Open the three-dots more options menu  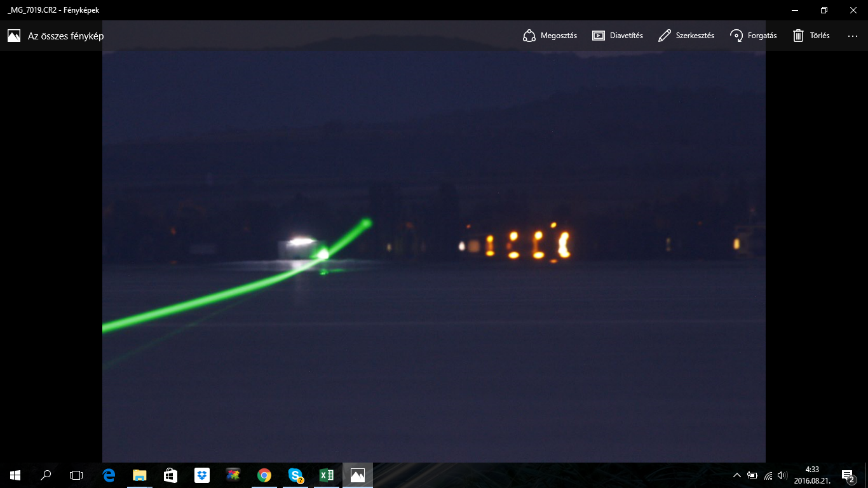[853, 36]
